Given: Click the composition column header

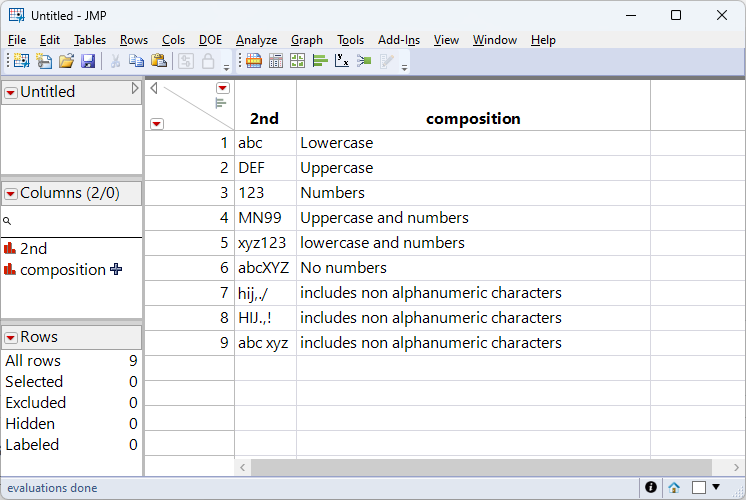Looking at the screenshot, I should point(473,118).
